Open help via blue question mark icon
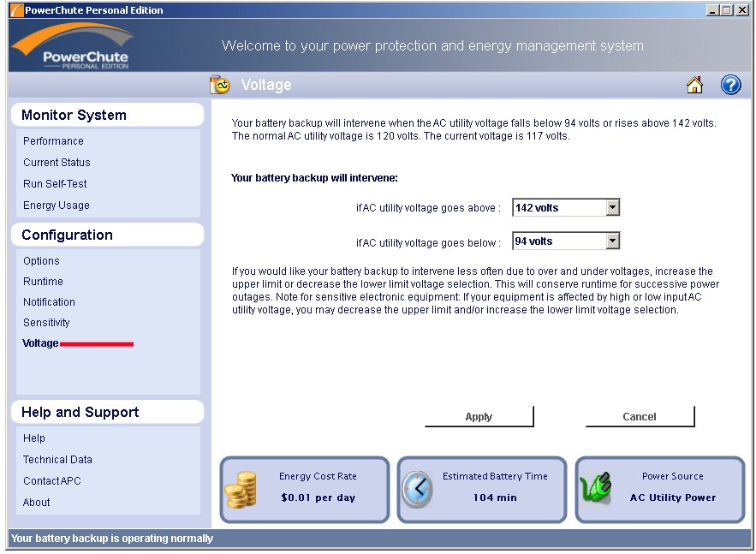The width and height of the screenshot is (756, 554). point(730,85)
